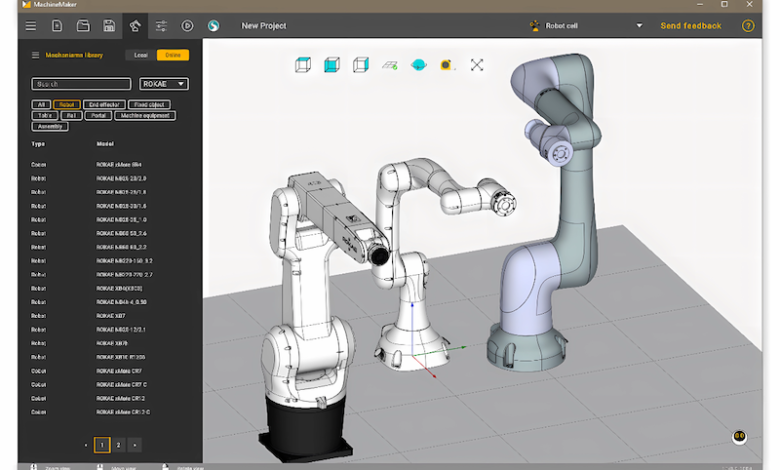The width and height of the screenshot is (780, 470).
Task: Go to page 2 of results
Action: pyautogui.click(x=118, y=445)
